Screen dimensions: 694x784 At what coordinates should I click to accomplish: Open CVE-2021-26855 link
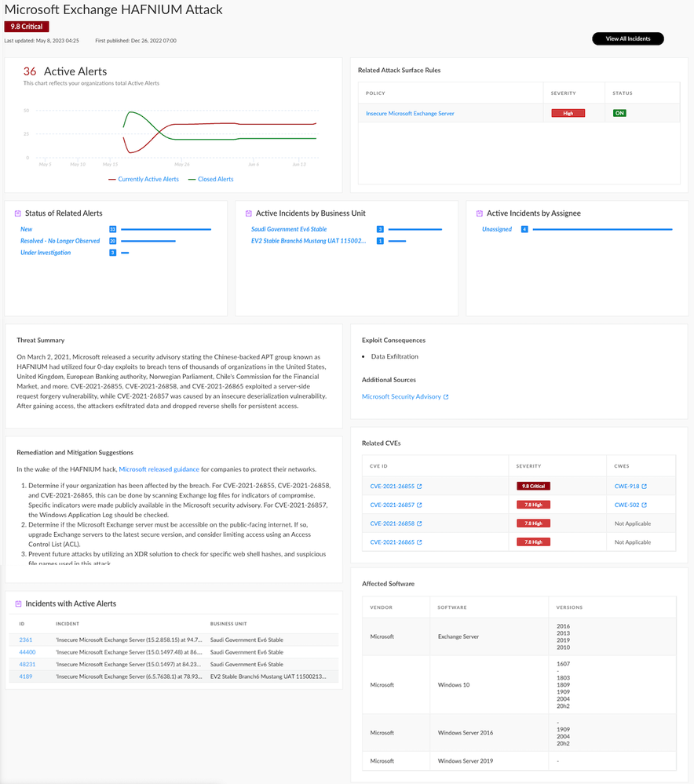[393, 486]
